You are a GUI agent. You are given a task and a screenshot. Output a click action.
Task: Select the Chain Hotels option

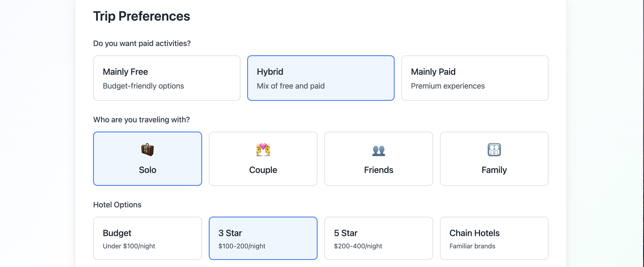[494, 238]
